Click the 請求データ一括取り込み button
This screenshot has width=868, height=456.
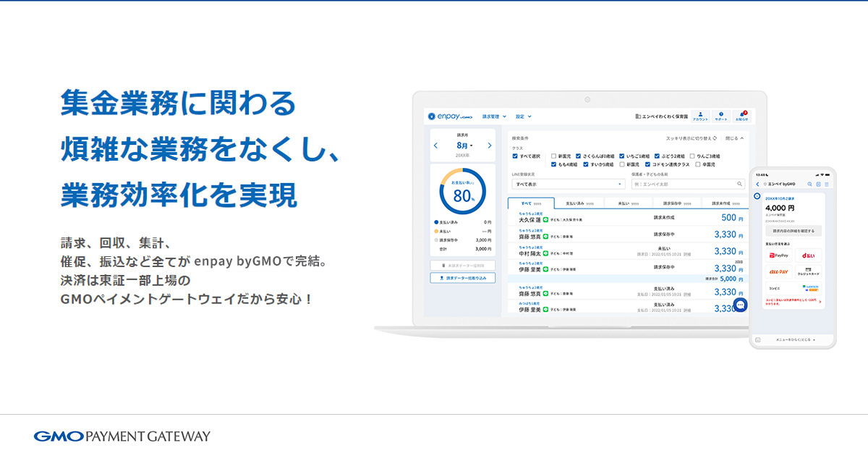tap(462, 277)
